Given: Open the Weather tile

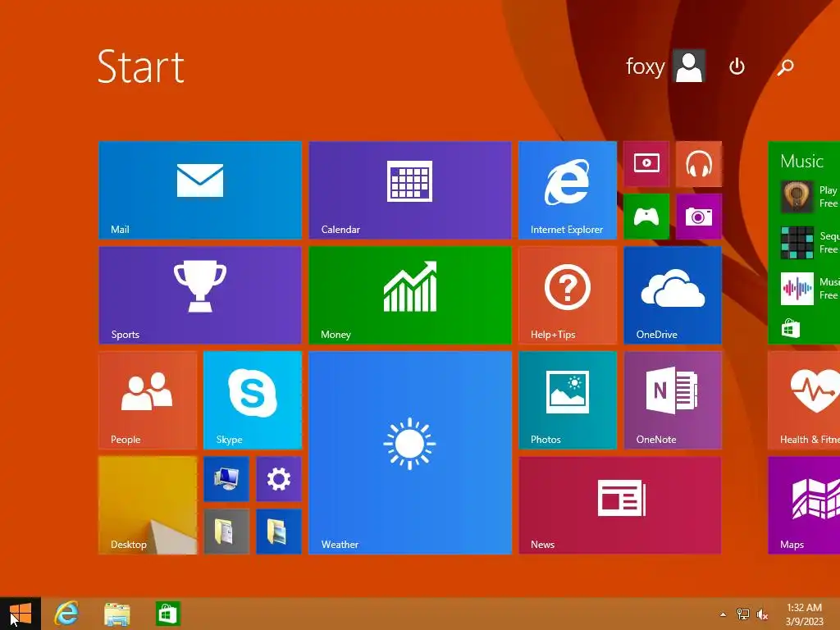Looking at the screenshot, I should (410, 453).
